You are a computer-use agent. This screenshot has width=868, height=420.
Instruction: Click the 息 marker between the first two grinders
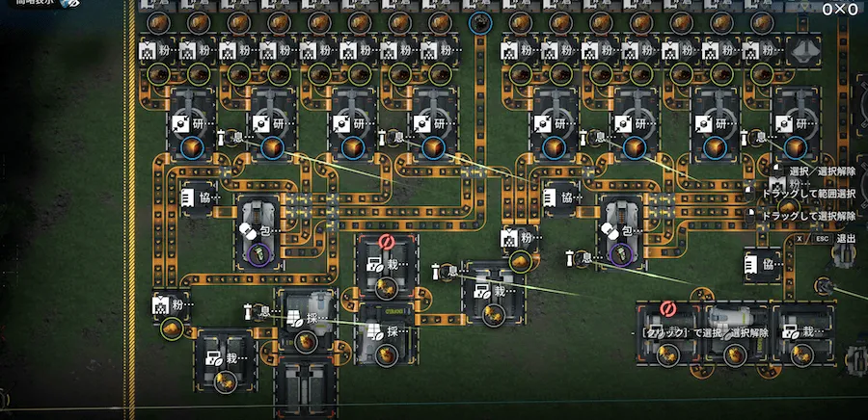point(231,137)
